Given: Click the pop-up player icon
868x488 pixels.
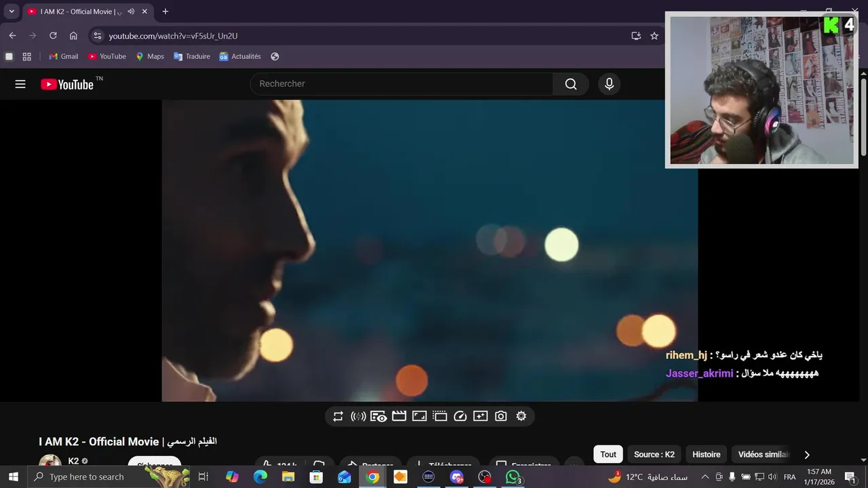Looking at the screenshot, I should pyautogui.click(x=439, y=416).
